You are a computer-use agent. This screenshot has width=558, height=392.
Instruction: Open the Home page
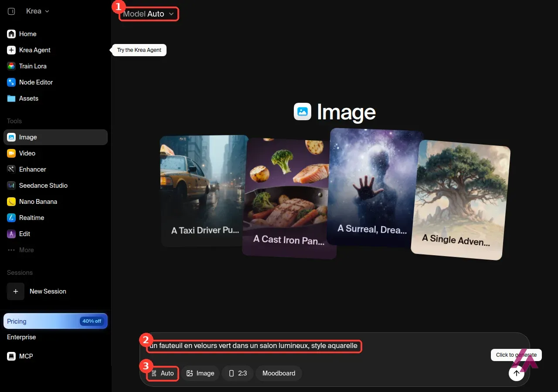tap(55, 34)
